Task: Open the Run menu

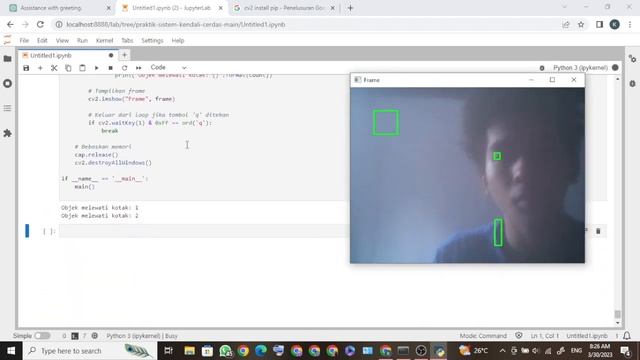Action: [x=82, y=40]
